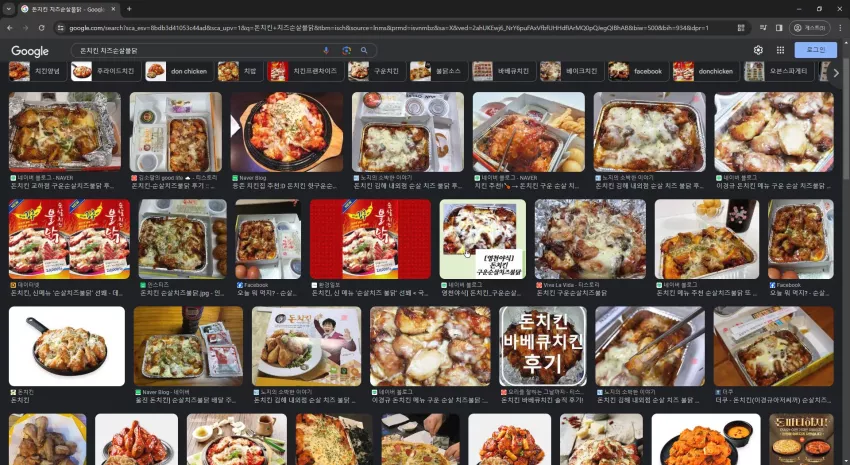
Task: Click the Google logo
Action: click(x=30, y=51)
